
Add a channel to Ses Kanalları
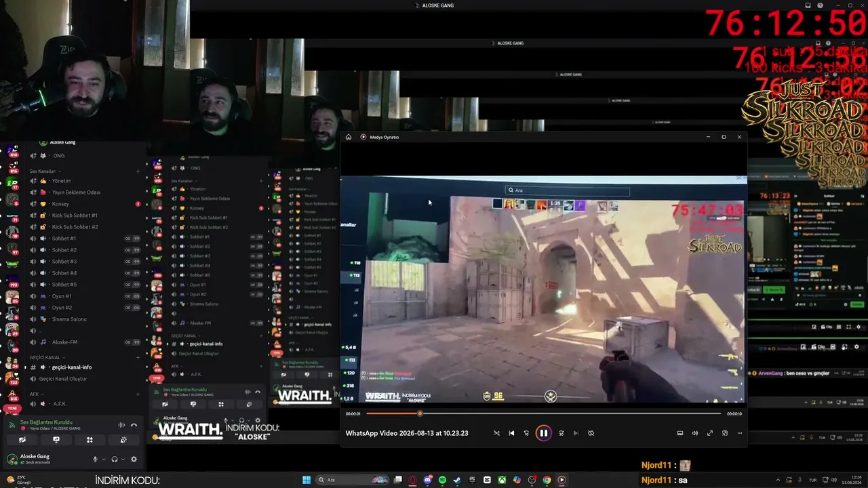pos(138,171)
